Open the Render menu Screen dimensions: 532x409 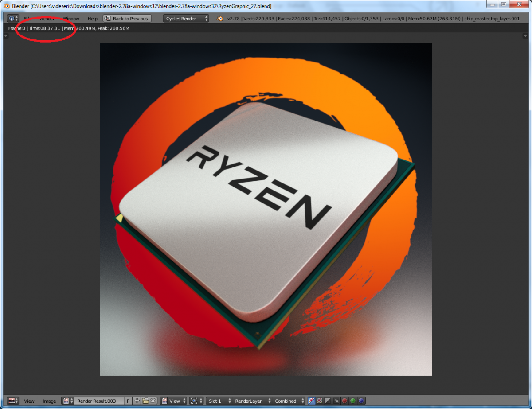pyautogui.click(x=47, y=19)
